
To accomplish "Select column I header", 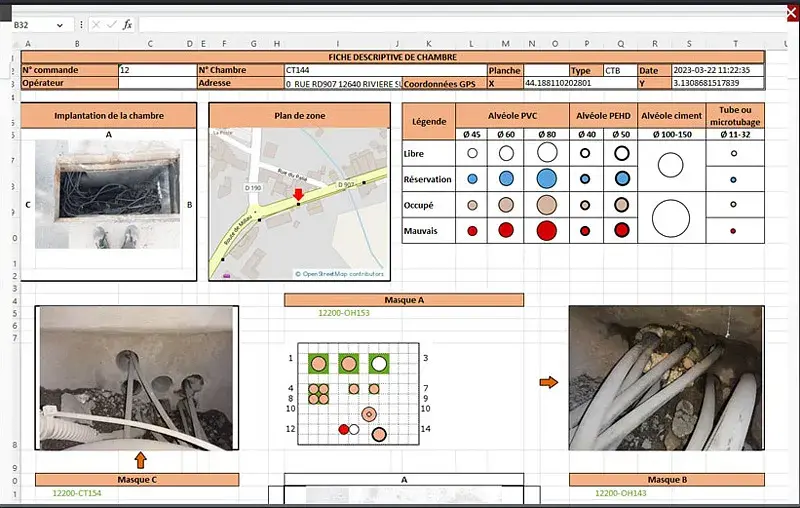I will pyautogui.click(x=338, y=44).
